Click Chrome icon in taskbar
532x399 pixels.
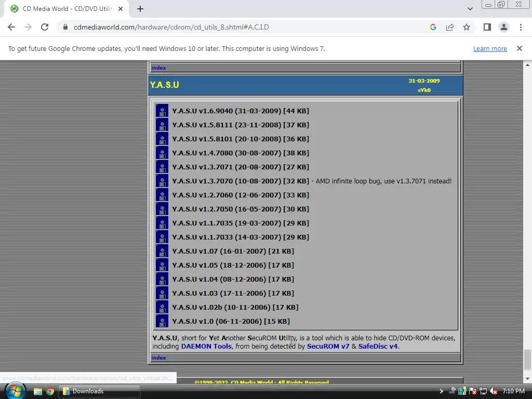pyautogui.click(x=50, y=392)
